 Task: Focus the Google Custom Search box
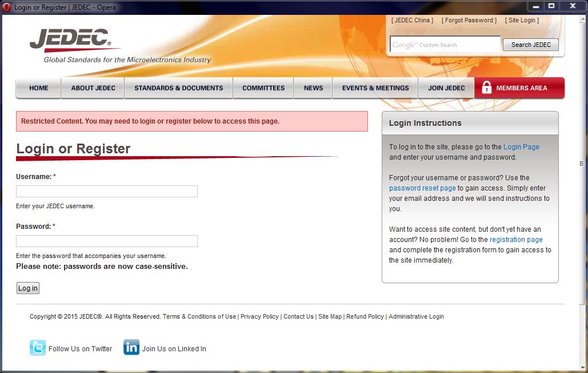coord(445,44)
